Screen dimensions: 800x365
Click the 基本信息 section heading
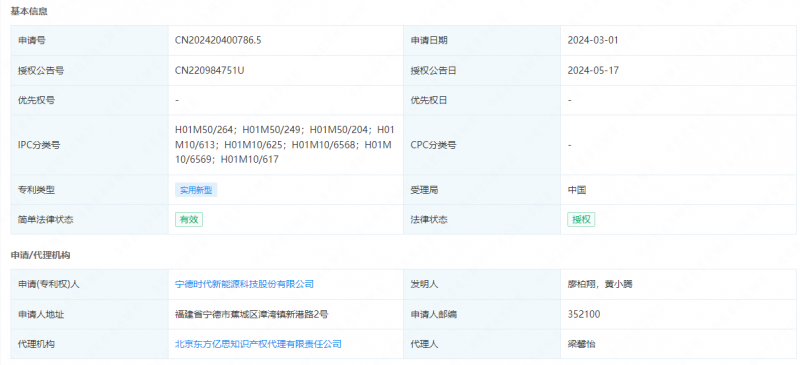click(x=29, y=11)
